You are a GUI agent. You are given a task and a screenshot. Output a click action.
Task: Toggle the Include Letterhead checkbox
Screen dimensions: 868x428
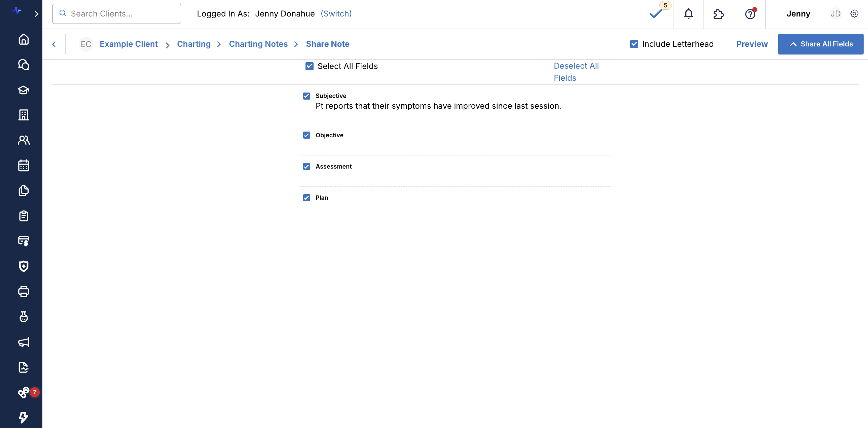pyautogui.click(x=634, y=44)
